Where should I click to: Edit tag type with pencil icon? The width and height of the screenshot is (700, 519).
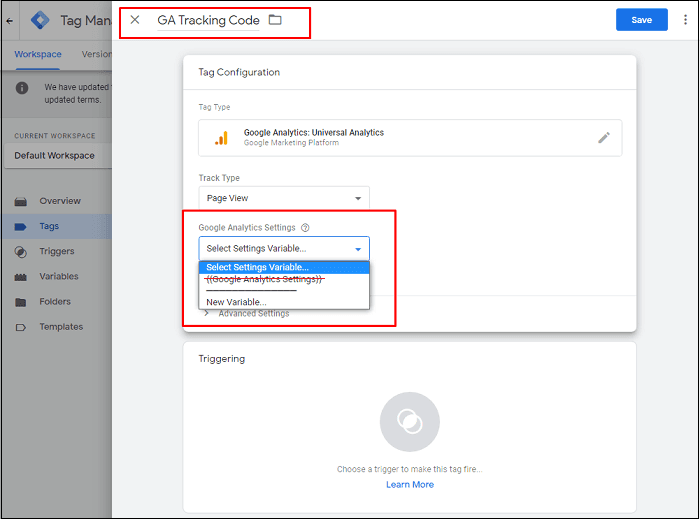(604, 137)
